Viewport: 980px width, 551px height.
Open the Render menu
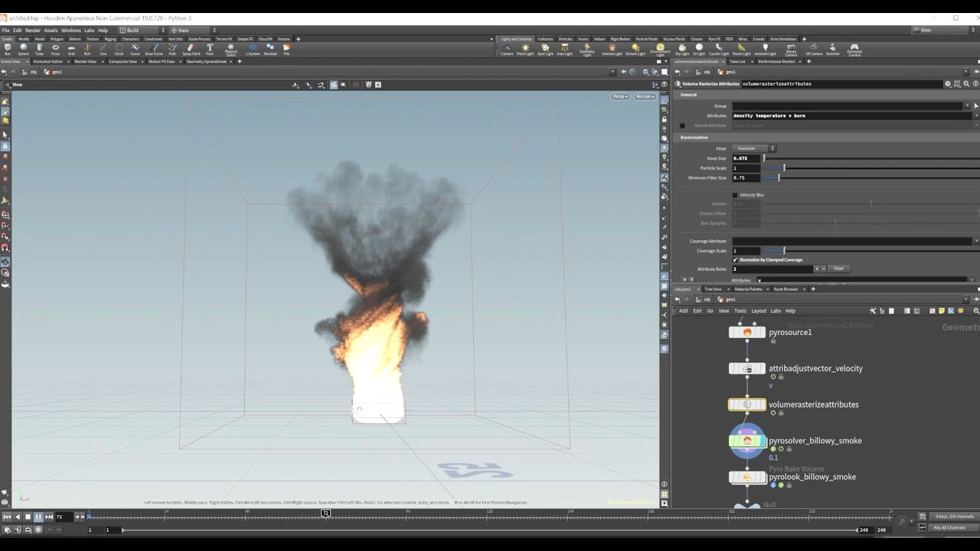33,31
